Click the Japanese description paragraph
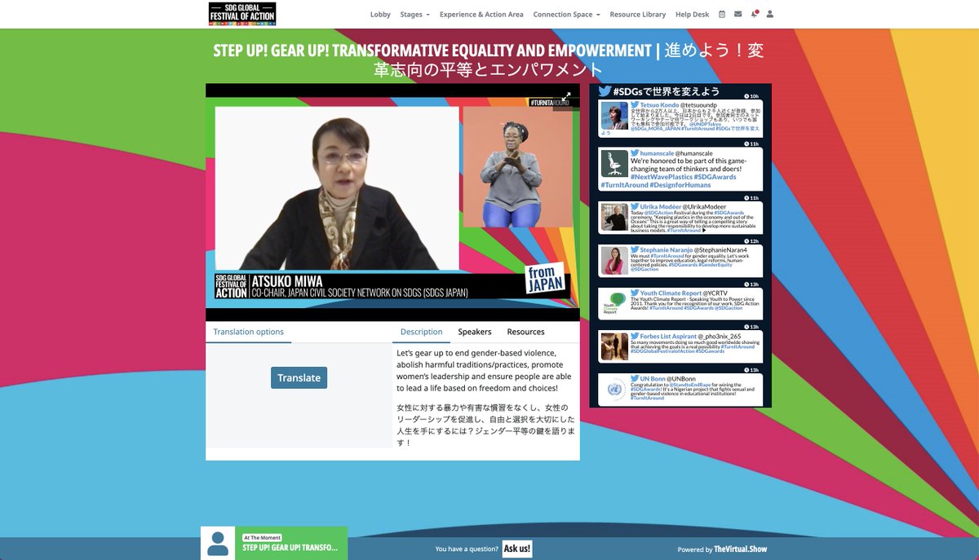This screenshot has width=979, height=560. tap(486, 425)
